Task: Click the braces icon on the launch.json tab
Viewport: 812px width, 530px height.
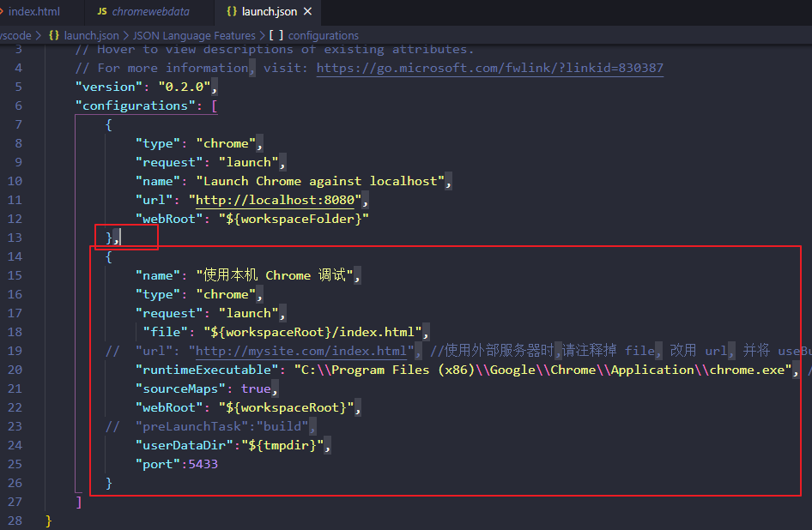Action: click(x=232, y=12)
